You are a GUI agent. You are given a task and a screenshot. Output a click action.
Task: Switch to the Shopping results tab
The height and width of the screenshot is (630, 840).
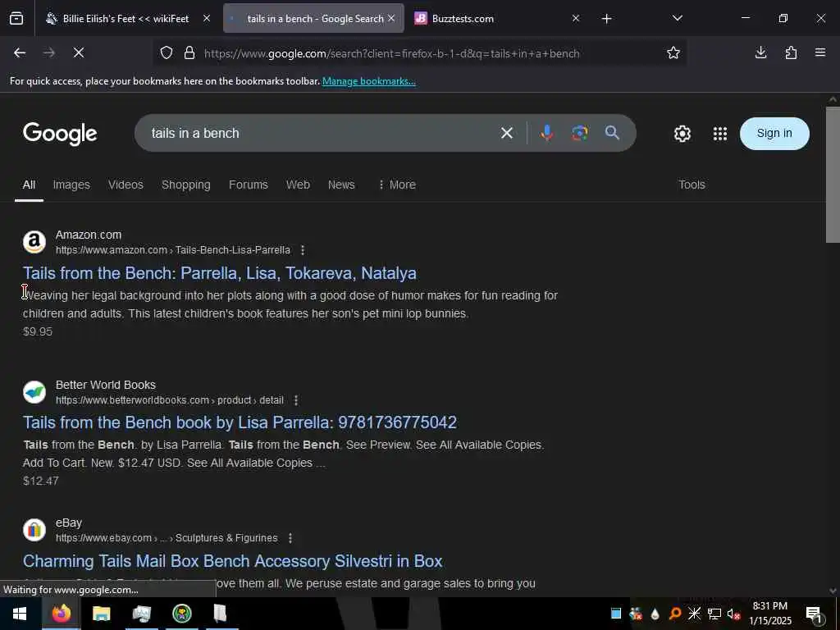coord(186,185)
